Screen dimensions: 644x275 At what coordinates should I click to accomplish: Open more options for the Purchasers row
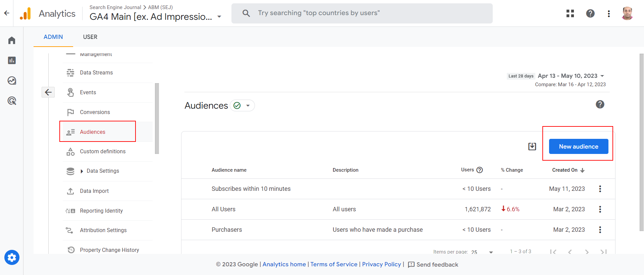[x=600, y=230]
